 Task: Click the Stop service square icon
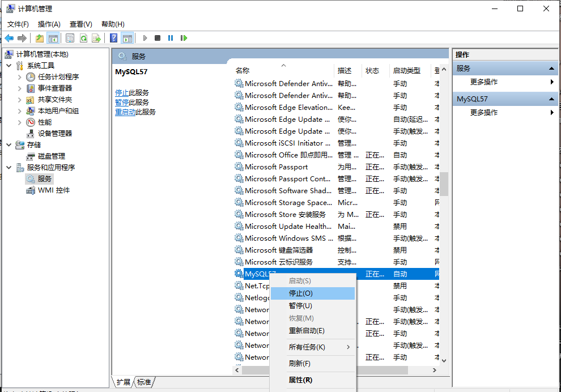tap(158, 38)
